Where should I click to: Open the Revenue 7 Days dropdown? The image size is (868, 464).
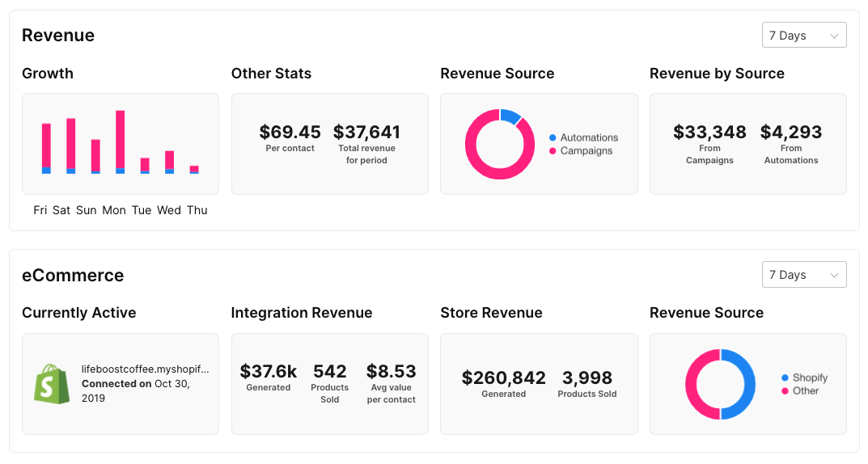(x=803, y=36)
